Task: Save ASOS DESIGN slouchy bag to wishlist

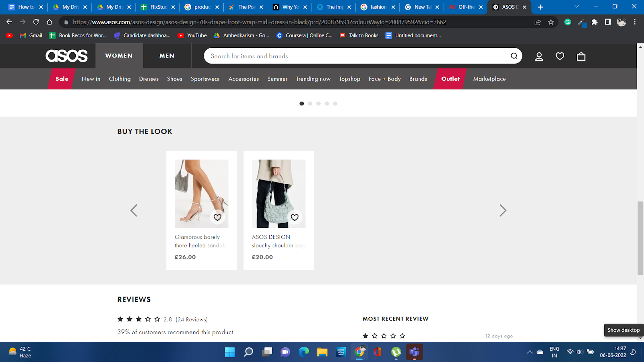Action: tap(295, 217)
